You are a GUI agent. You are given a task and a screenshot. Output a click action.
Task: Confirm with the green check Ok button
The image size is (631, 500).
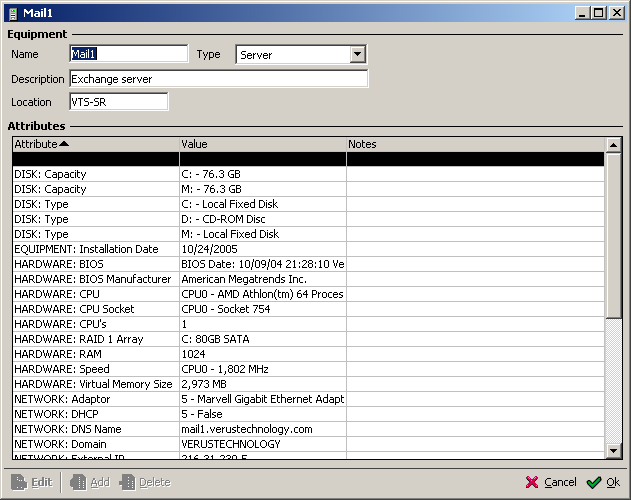604,482
